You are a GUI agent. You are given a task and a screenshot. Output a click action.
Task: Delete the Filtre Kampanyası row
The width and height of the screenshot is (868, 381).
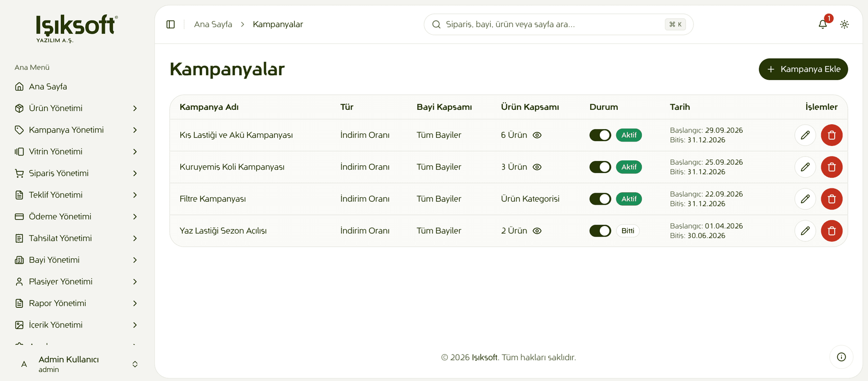[x=832, y=198]
